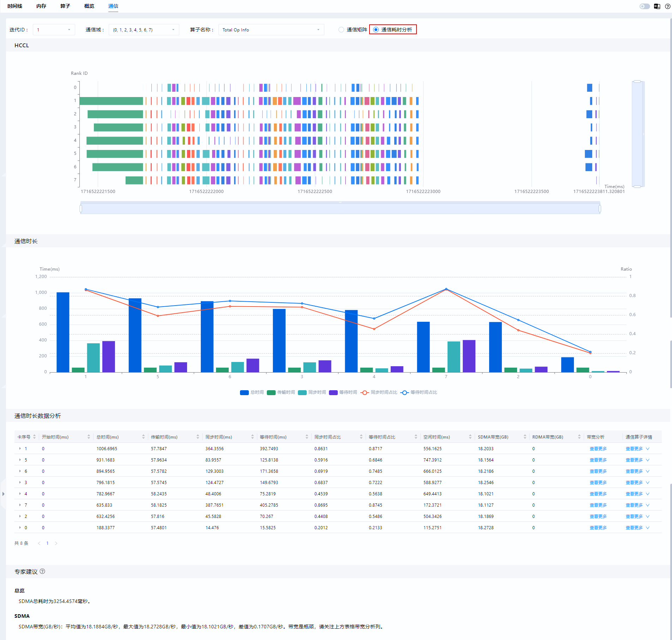Switch to the 算子 tab
672x640 pixels.
coord(65,6)
